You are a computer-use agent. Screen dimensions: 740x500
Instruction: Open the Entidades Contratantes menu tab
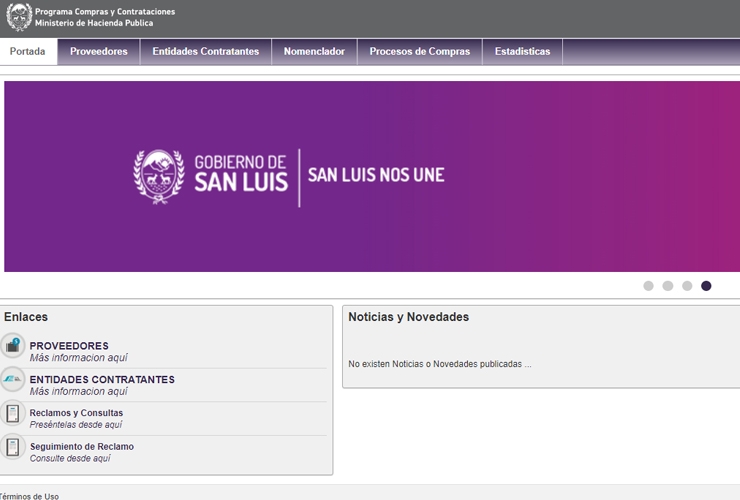point(206,51)
